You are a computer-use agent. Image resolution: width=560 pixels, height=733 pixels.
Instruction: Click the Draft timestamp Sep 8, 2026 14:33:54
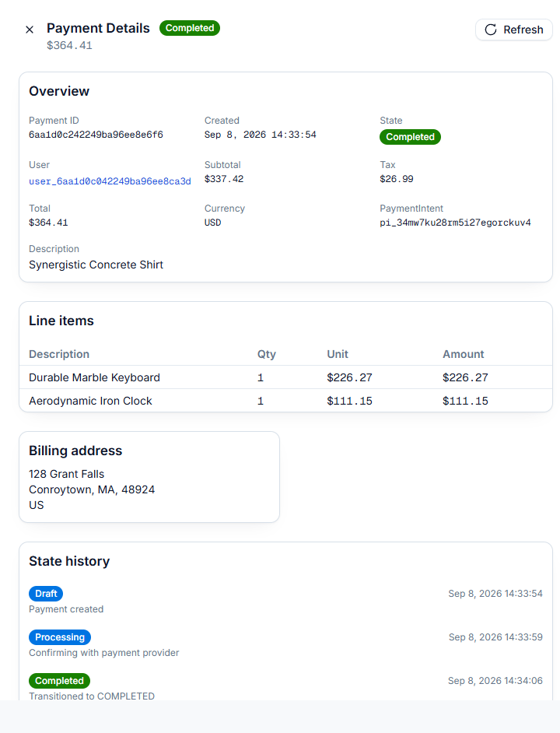495,594
